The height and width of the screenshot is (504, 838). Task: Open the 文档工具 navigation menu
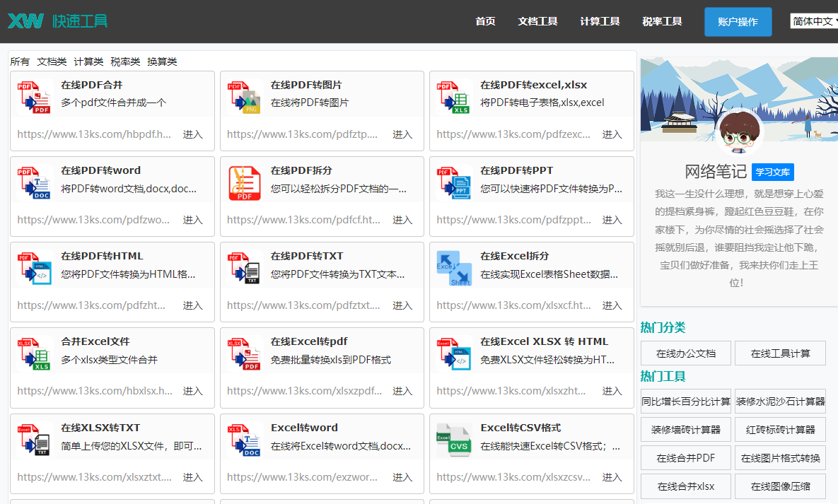(537, 21)
